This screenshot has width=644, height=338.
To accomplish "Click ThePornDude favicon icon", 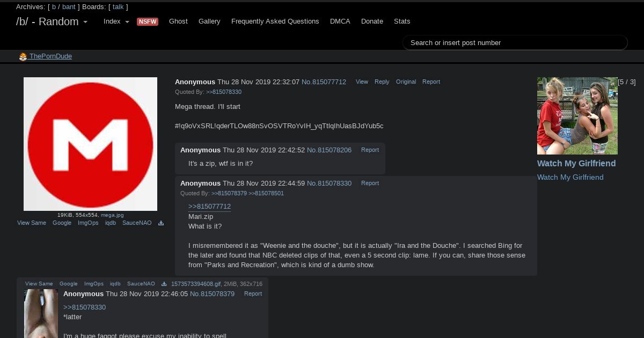I will pos(23,57).
